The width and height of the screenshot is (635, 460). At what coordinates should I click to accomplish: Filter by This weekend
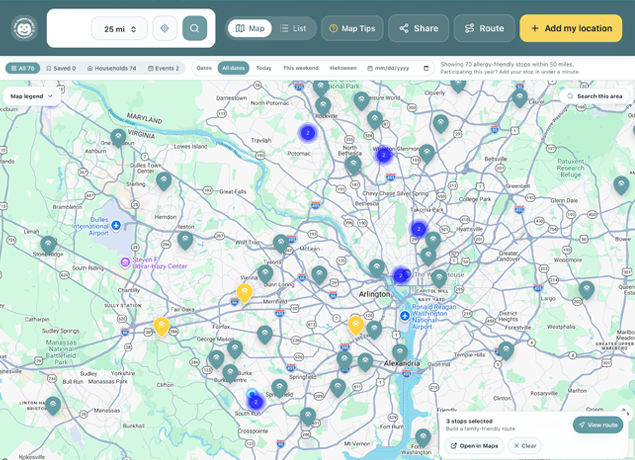(x=300, y=68)
